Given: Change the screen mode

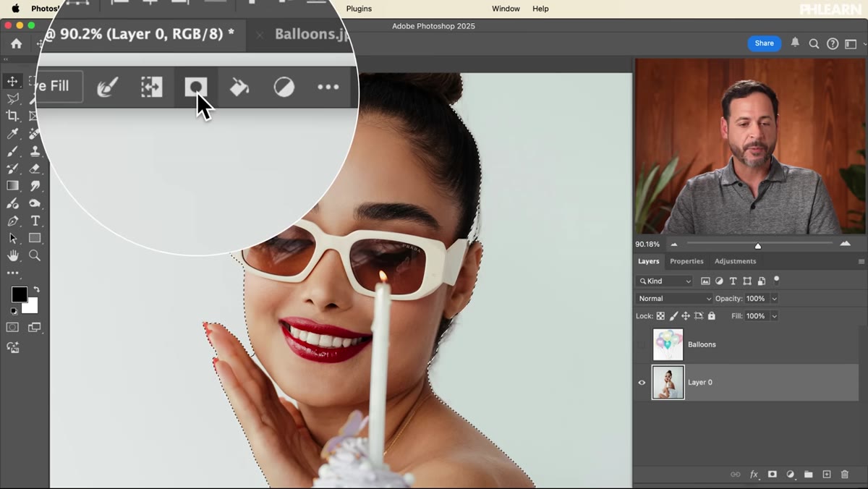Looking at the screenshot, I should click(35, 328).
